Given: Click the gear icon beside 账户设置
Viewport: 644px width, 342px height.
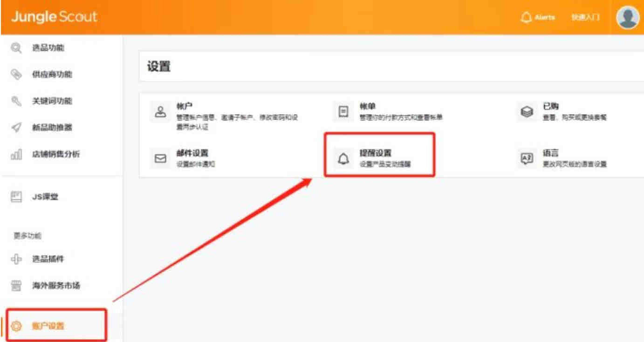Looking at the screenshot, I should [16, 326].
